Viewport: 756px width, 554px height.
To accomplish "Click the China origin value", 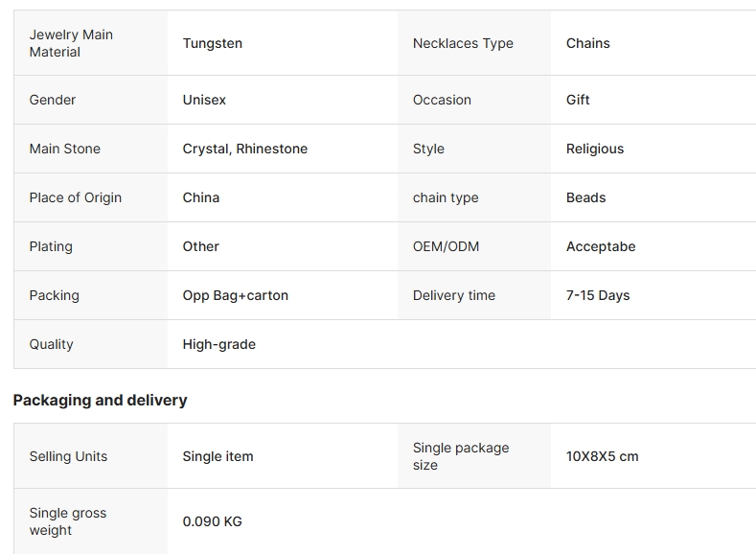I will (x=201, y=197).
